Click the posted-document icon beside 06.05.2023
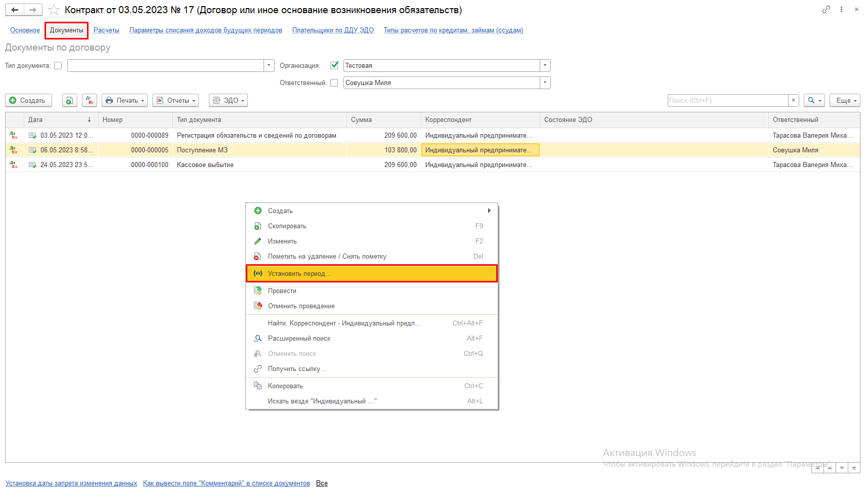 pyautogui.click(x=32, y=150)
